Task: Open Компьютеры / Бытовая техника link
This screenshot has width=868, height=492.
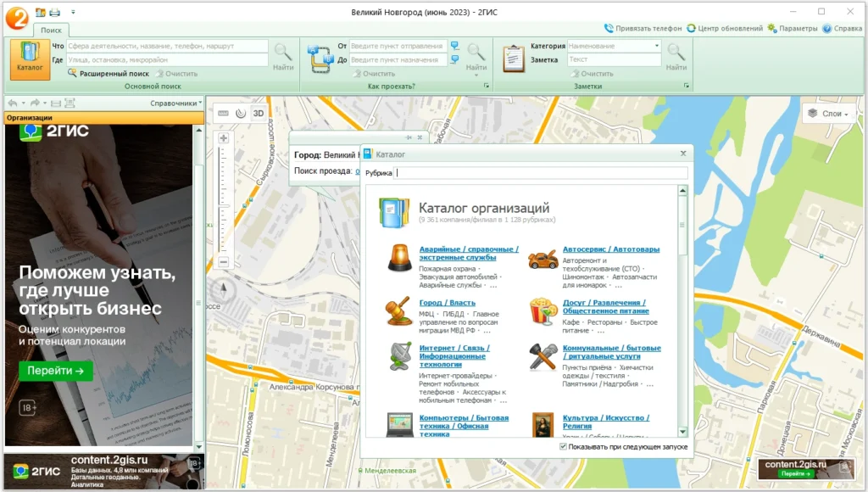Action: coord(464,426)
